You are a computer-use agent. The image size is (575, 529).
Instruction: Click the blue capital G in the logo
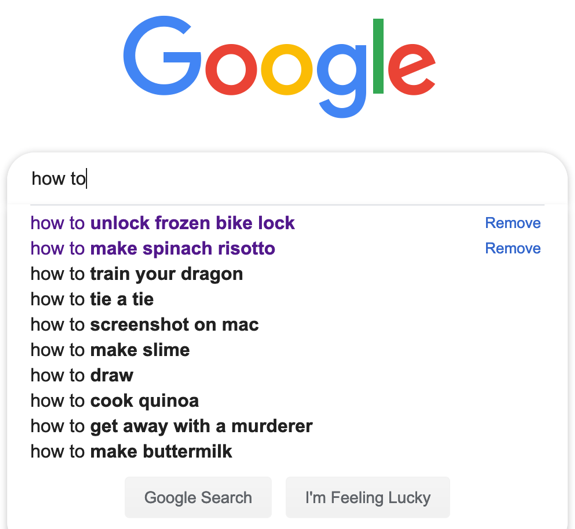162,55
